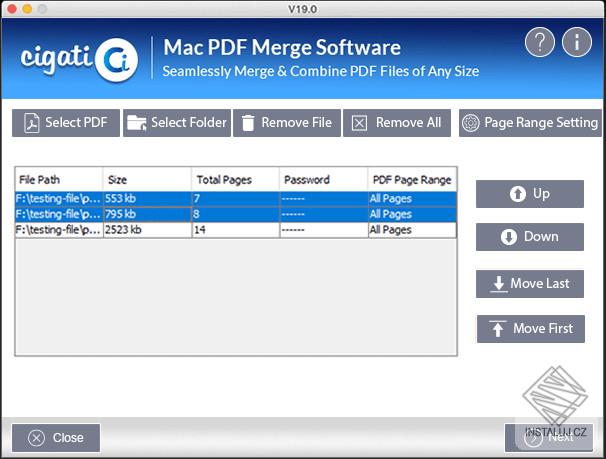Move selected file Up
This screenshot has height=459, width=606.
tap(530, 194)
